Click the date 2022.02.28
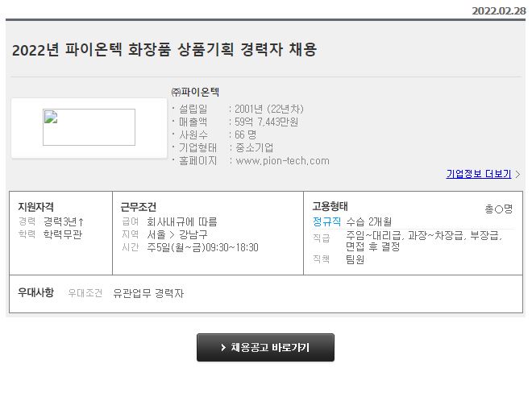 pyautogui.click(x=499, y=10)
